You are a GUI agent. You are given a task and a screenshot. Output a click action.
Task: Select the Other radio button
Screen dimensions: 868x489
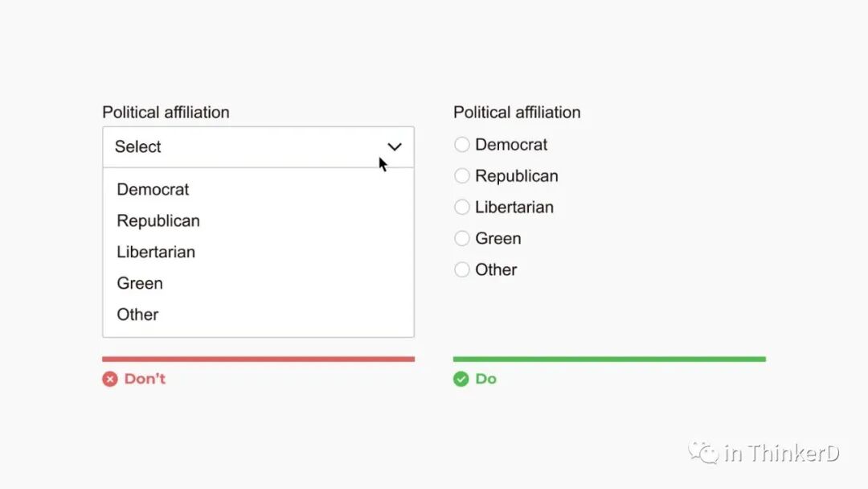pos(462,270)
